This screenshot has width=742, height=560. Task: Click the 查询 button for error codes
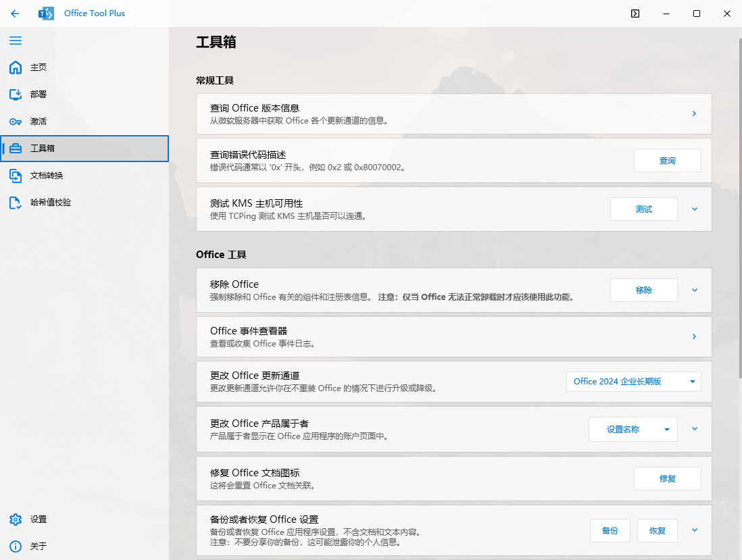coord(667,161)
